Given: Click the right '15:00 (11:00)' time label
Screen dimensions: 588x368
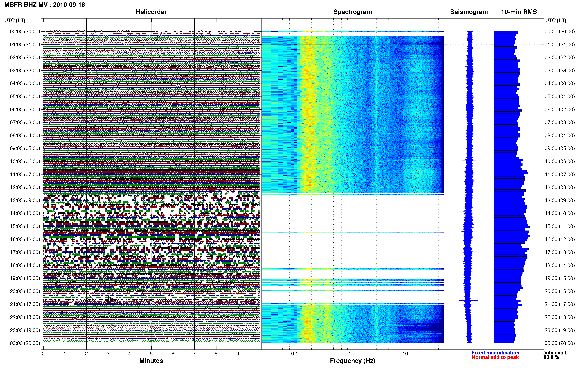Looking at the screenshot, I should coord(560,226).
